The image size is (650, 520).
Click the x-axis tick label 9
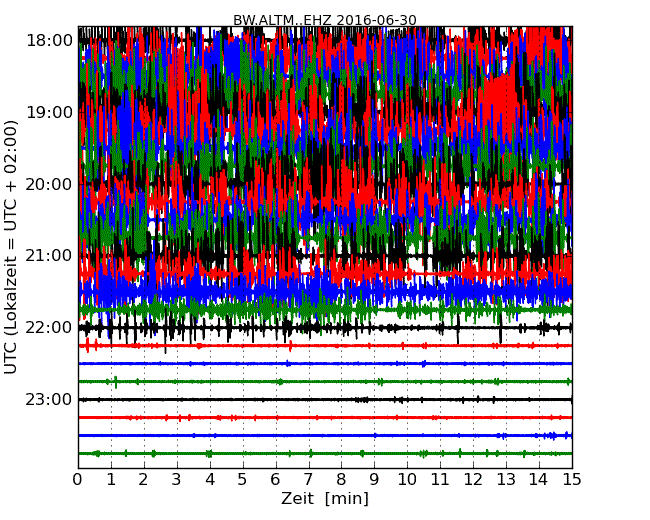click(374, 479)
